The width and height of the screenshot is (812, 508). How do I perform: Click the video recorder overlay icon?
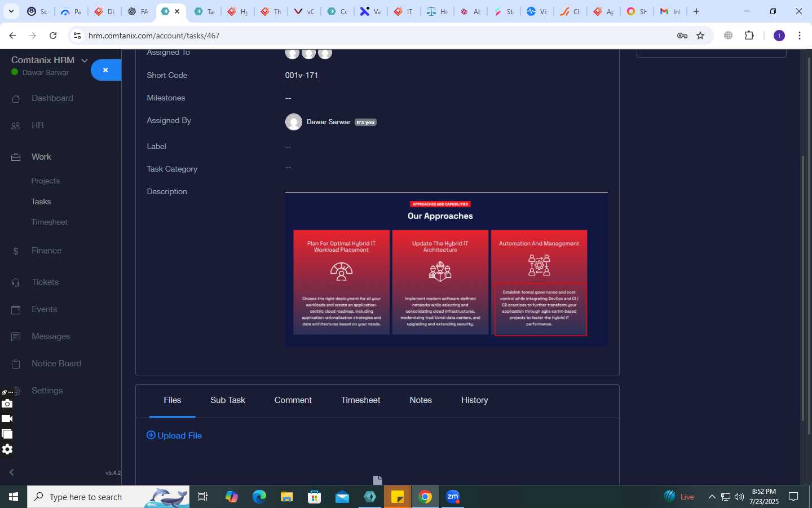[x=7, y=419]
